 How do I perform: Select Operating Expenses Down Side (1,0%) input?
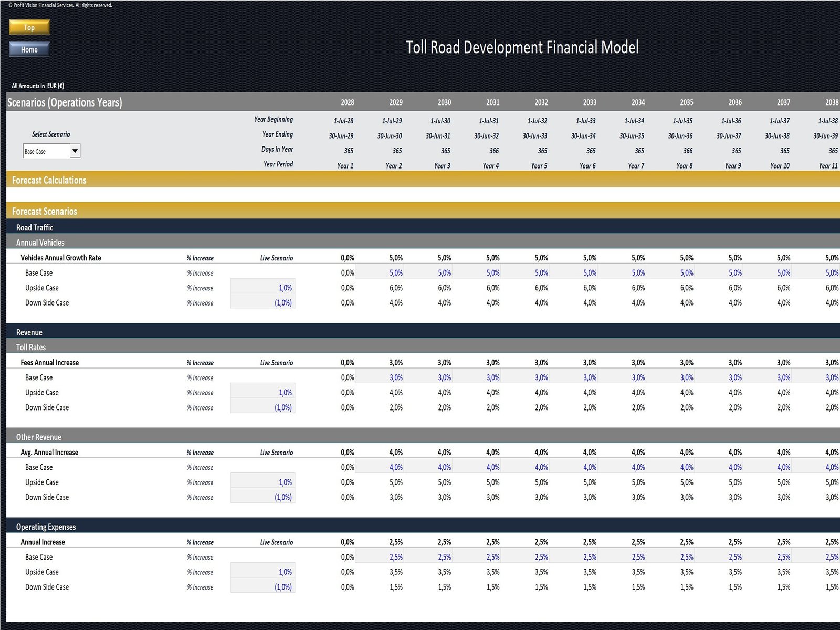(263, 587)
